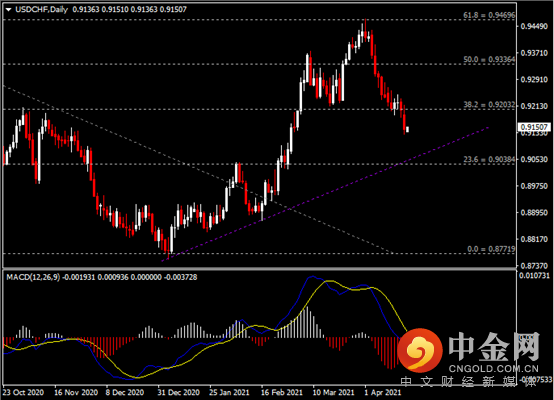Click the 0.94490 price axis value

point(534,27)
